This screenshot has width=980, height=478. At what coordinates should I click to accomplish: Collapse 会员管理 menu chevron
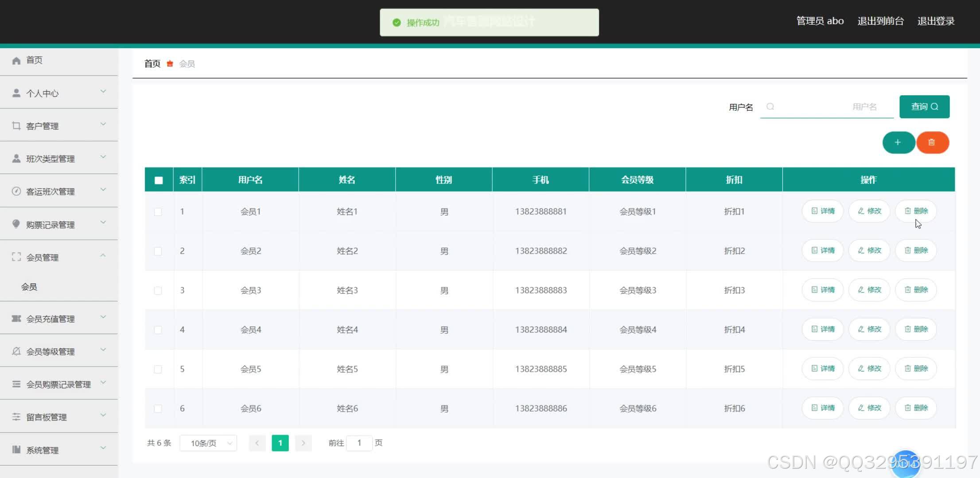[x=103, y=255]
